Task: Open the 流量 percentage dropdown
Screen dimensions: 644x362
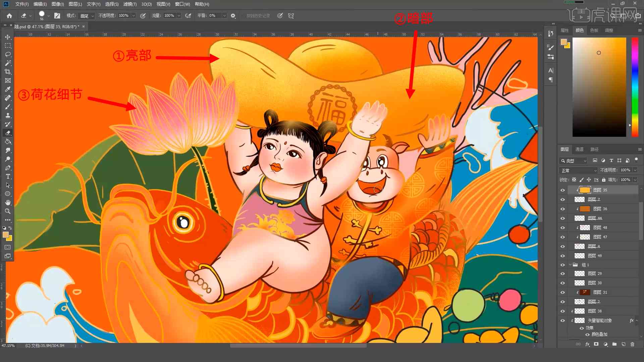Action: click(179, 16)
